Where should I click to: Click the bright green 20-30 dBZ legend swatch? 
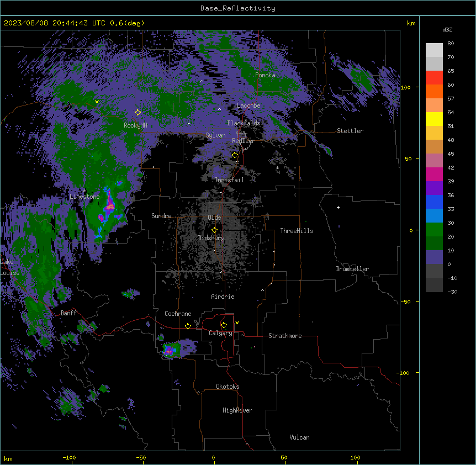[x=434, y=230]
